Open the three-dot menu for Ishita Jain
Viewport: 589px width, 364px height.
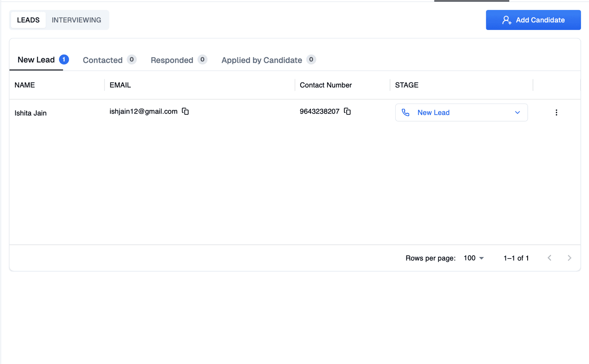click(556, 112)
